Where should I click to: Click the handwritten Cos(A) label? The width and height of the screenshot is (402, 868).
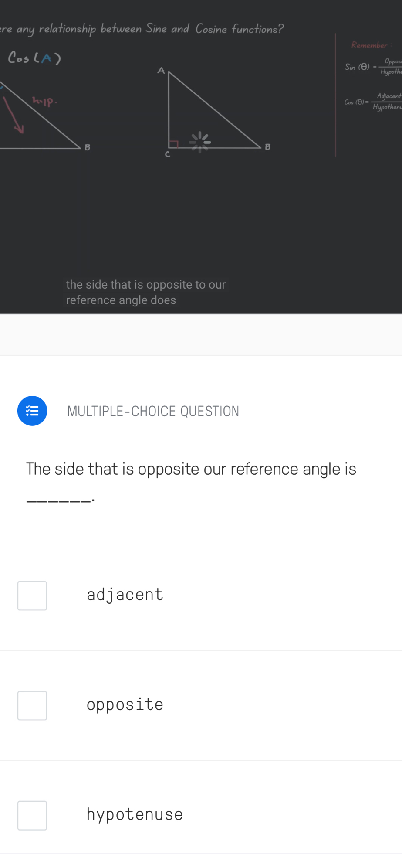(34, 58)
